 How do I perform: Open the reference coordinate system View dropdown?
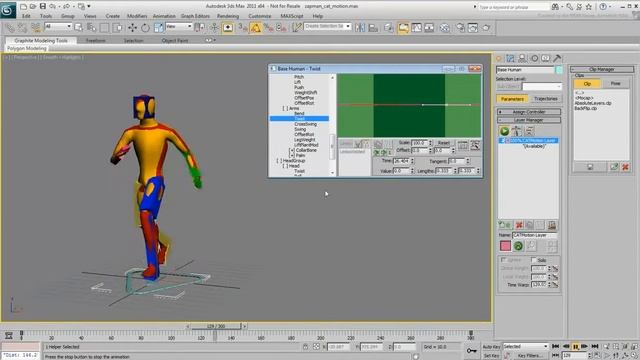[x=178, y=26]
